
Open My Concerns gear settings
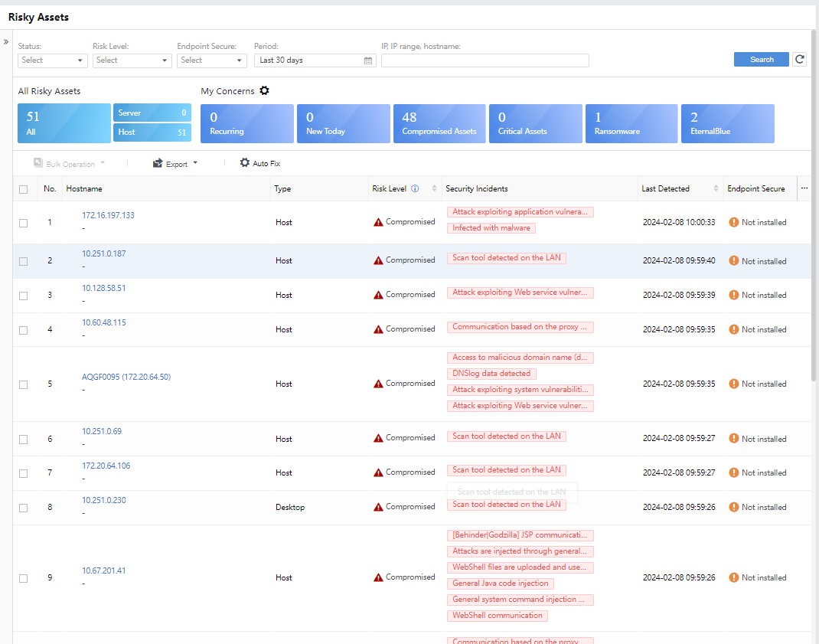tap(264, 91)
